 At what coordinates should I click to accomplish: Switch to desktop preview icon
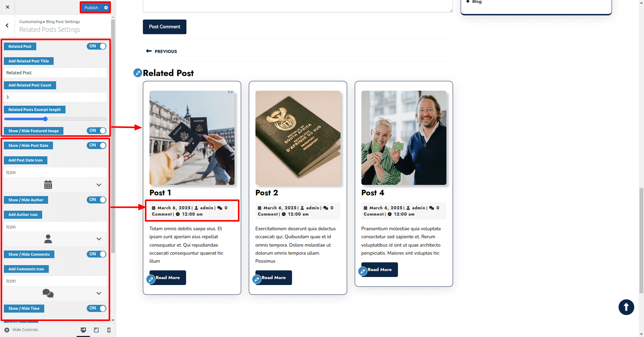tap(83, 330)
